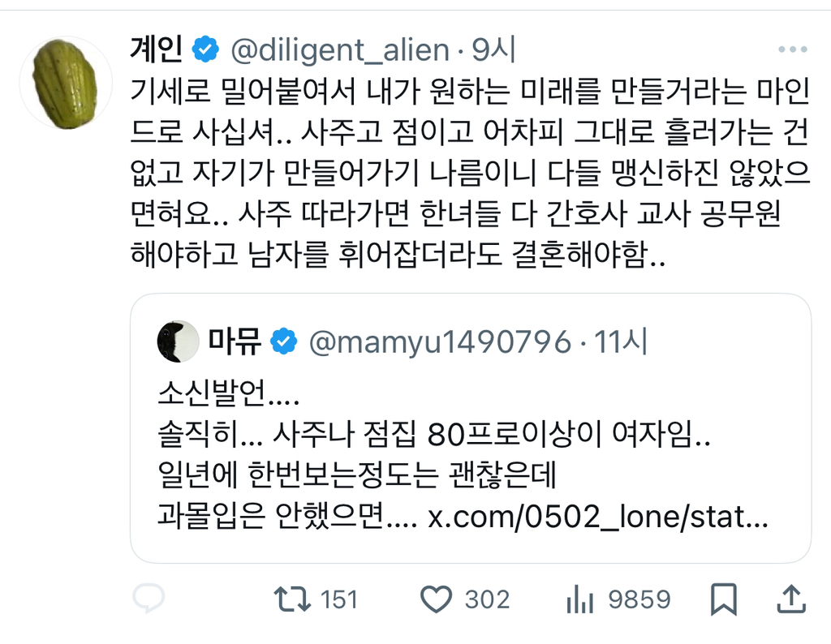Open the three-dot more options menu
831x644 pixels.
click(792, 50)
